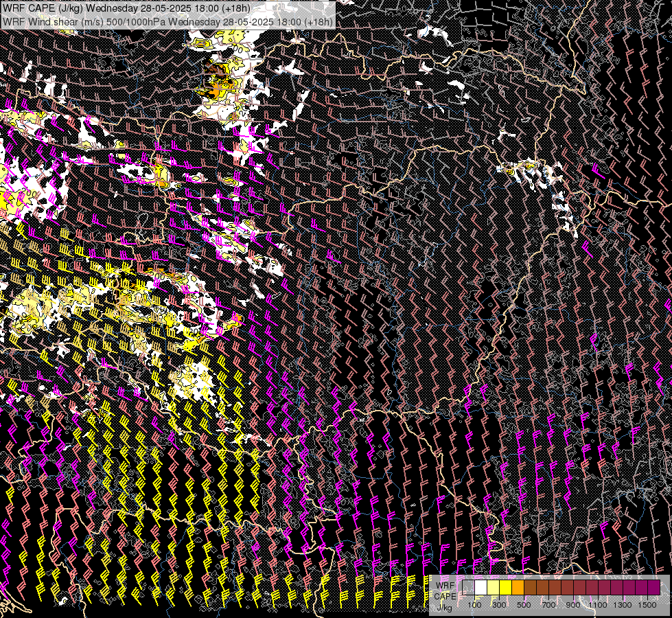This screenshot has height=618, width=672.
Task: Click the legend value 300
Action: click(499, 605)
